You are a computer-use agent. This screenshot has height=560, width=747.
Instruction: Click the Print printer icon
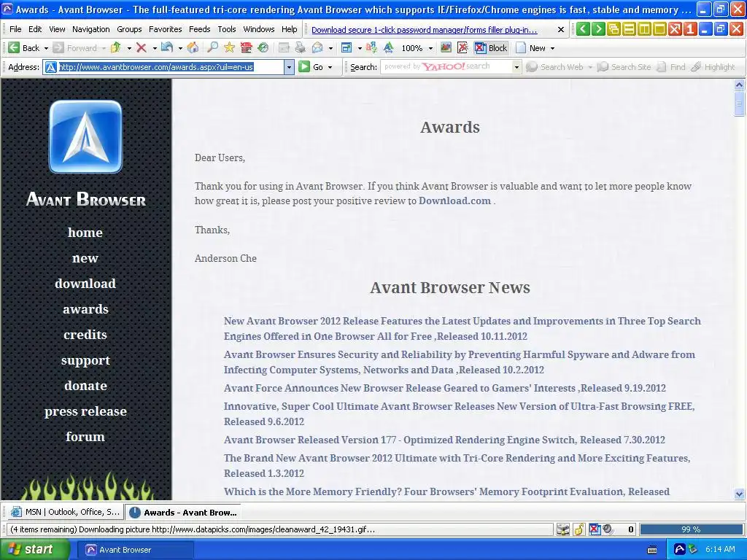pyautogui.click(x=300, y=47)
